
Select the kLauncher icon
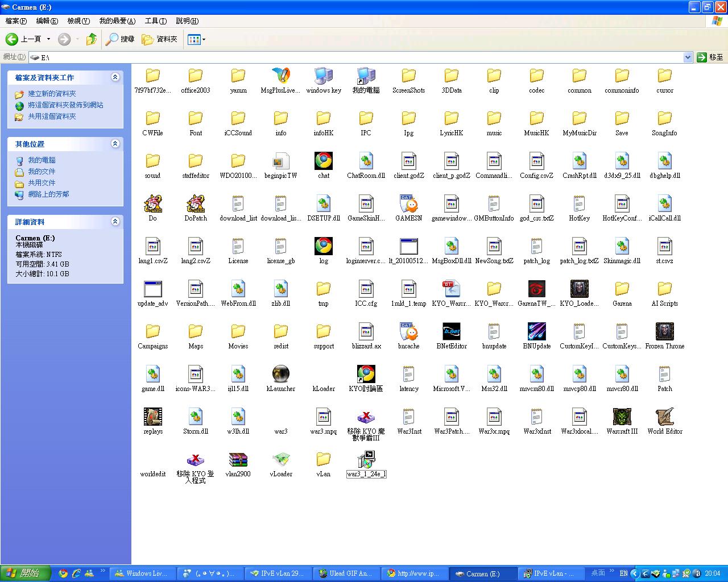click(280, 374)
